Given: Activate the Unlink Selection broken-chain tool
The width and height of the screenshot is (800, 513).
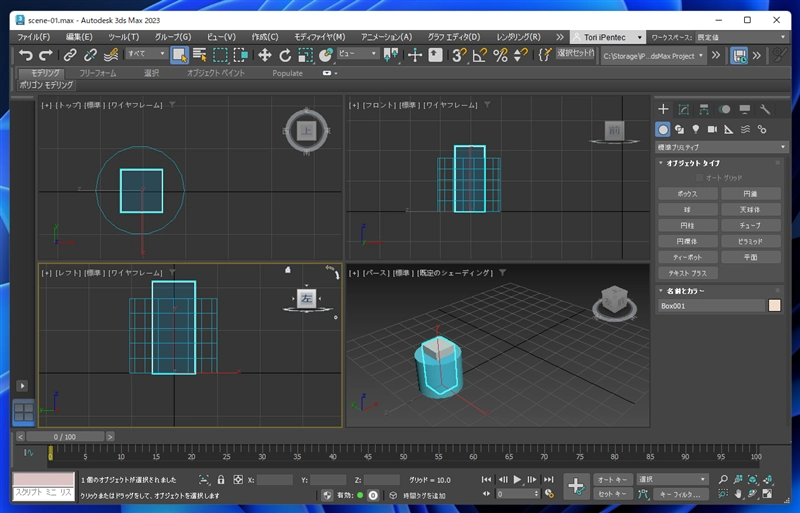Looking at the screenshot, I should 90,55.
